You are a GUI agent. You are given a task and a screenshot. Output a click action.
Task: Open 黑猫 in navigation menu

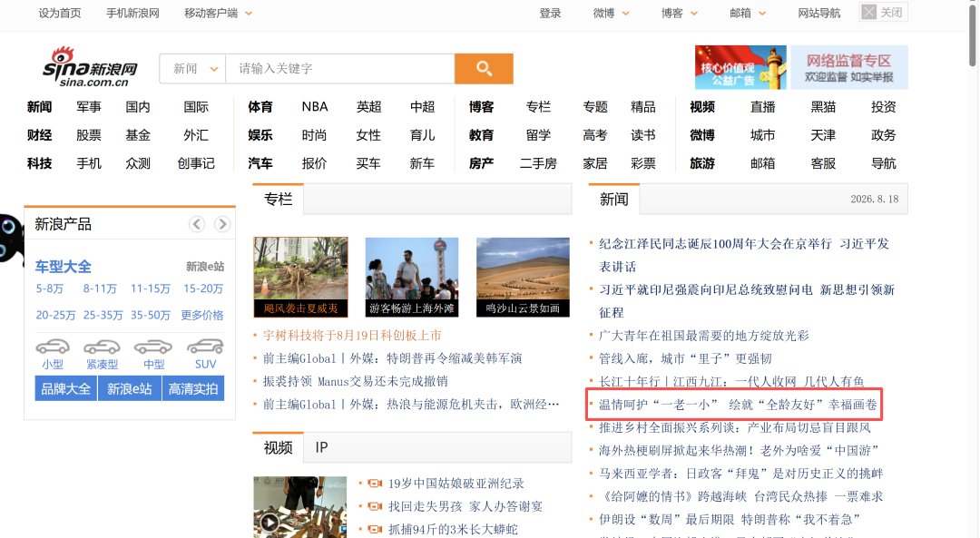point(823,107)
